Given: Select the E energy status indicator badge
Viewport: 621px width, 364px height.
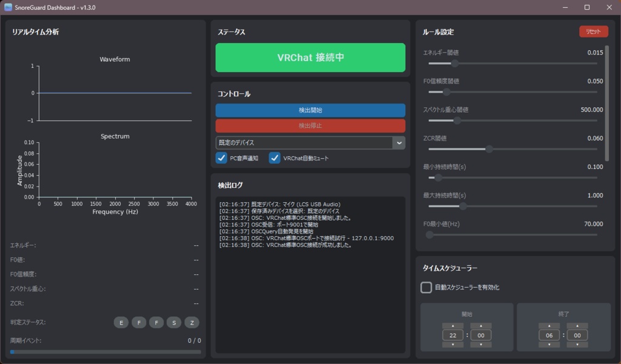Looking at the screenshot, I should (x=121, y=322).
